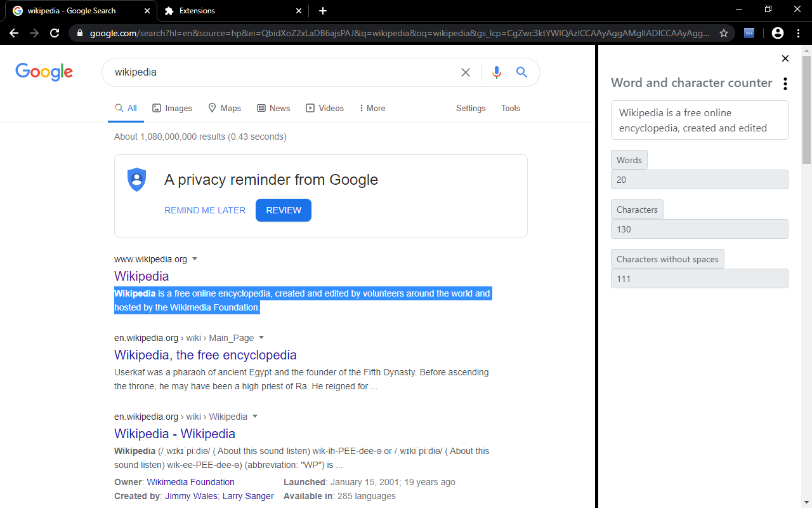Click the Words count field showing 20
The image size is (812, 508).
pos(700,180)
